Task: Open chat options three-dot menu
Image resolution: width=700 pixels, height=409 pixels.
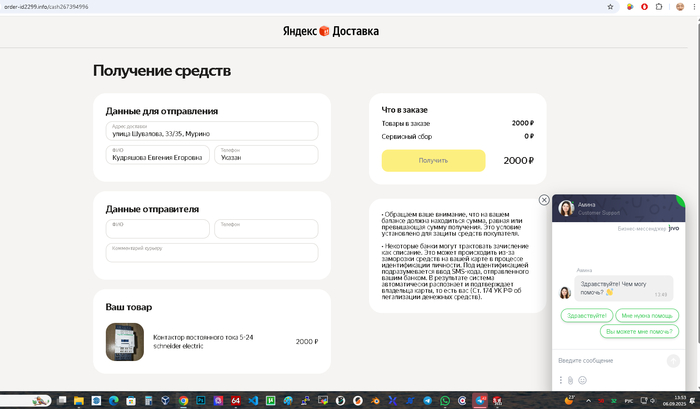Action: tap(559, 380)
